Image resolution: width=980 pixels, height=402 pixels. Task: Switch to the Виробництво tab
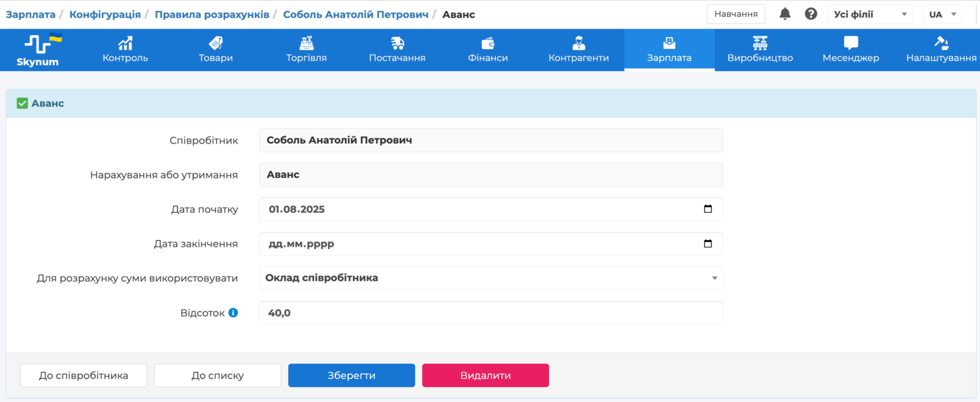click(760, 50)
